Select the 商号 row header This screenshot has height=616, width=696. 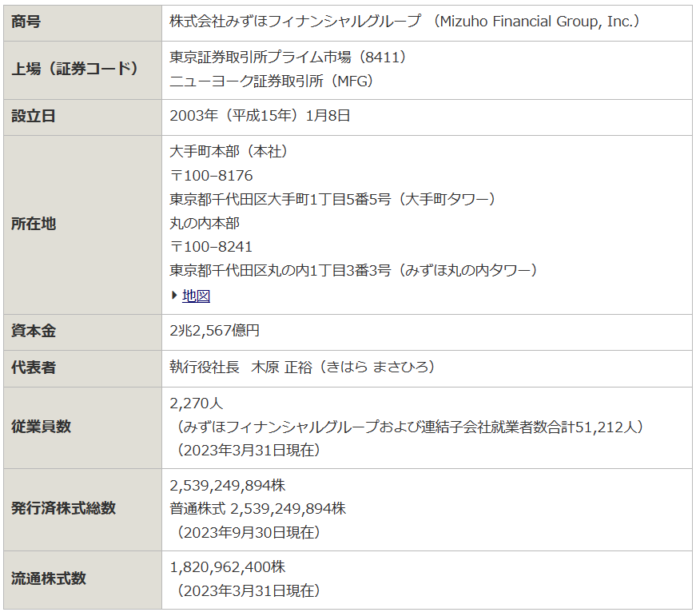tap(82, 23)
